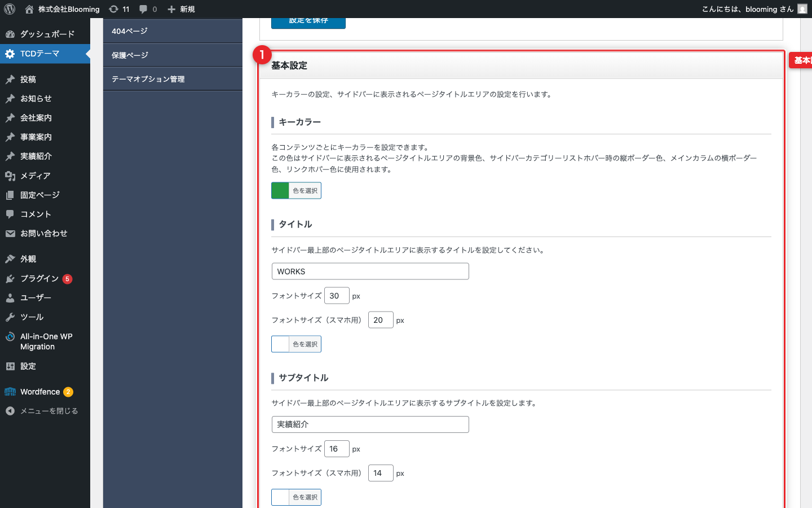
Task: Click the ツール wrench icon
Action: tap(10, 317)
